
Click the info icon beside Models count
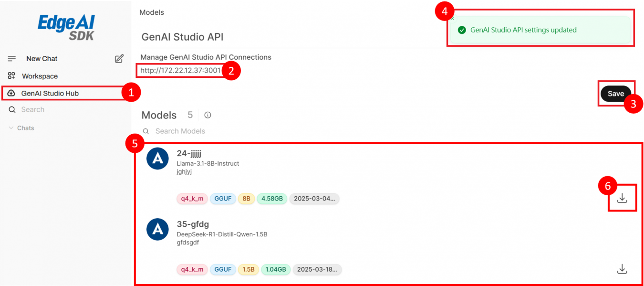click(208, 115)
